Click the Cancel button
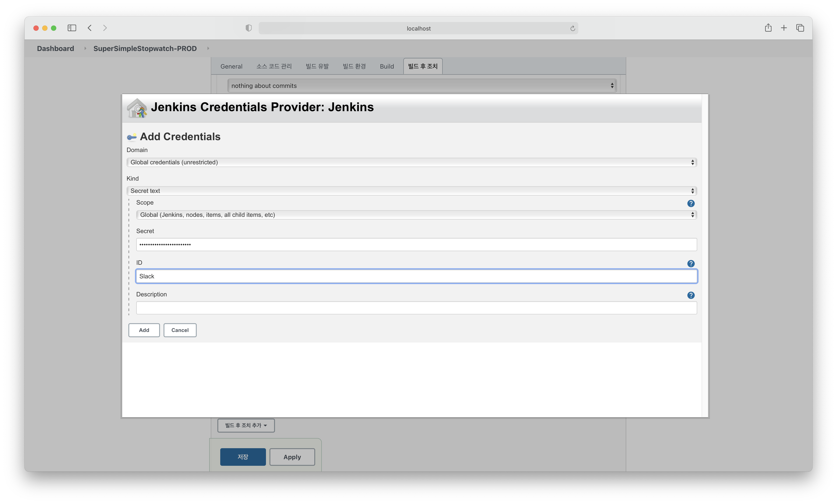 click(180, 330)
